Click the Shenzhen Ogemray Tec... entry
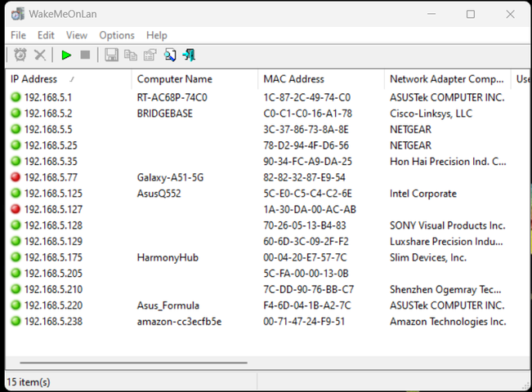 (x=445, y=290)
